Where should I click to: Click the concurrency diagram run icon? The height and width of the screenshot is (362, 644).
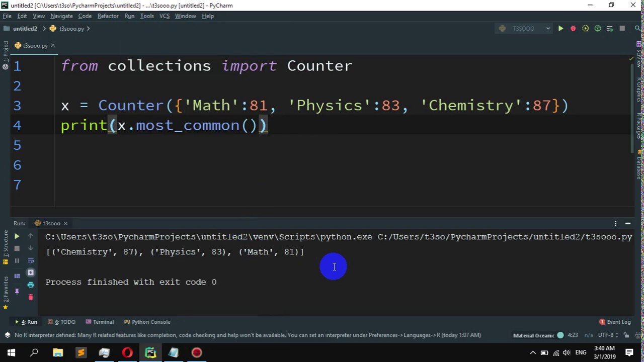(x=610, y=29)
